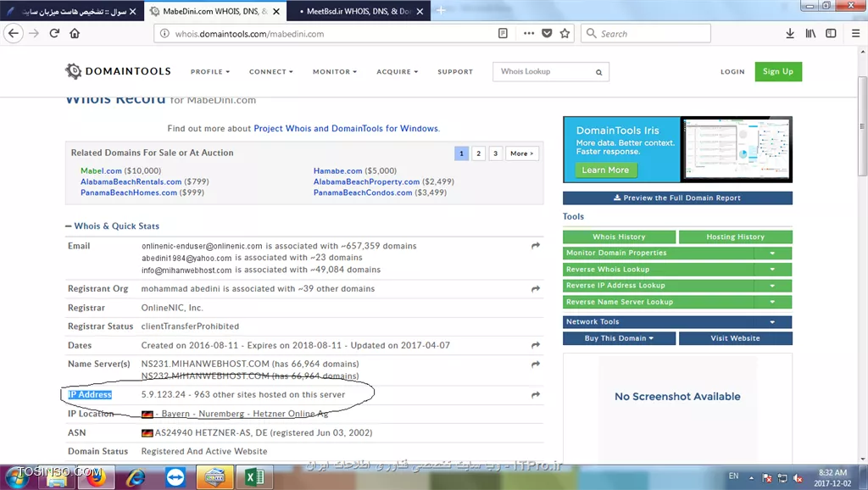
Task: Go to related domains page 2
Action: click(478, 153)
